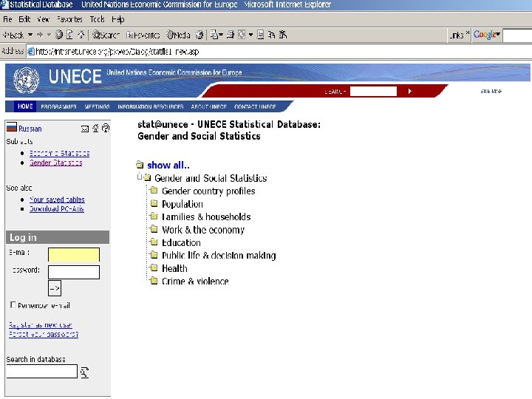The image size is (532, 399).
Task: Click the UNECE United Nations emblem logo
Action: point(26,80)
